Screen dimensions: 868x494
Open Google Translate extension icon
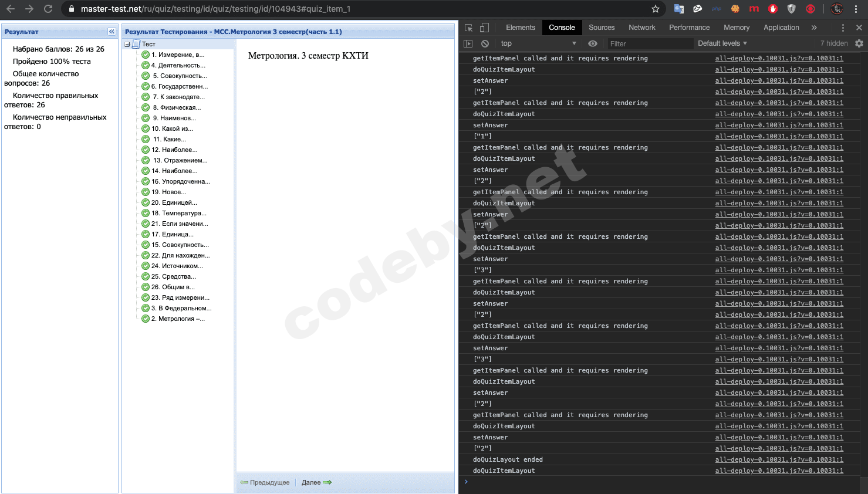tap(679, 9)
